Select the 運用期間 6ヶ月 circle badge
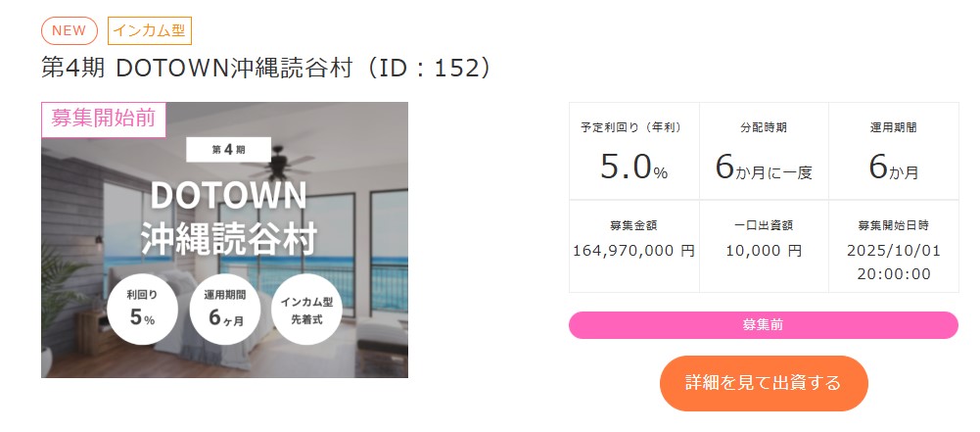The height and width of the screenshot is (432, 980). (224, 308)
